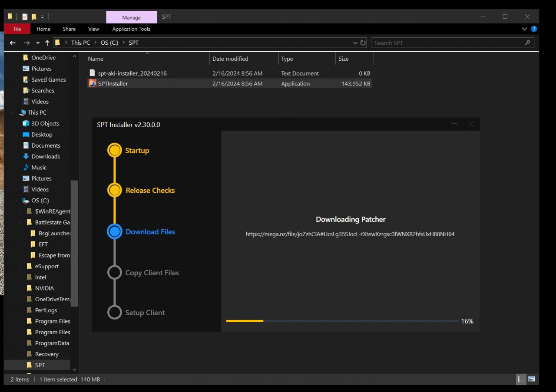Expand the ribbon with chevron
Viewport: 556px width, 392px height.
click(524, 29)
